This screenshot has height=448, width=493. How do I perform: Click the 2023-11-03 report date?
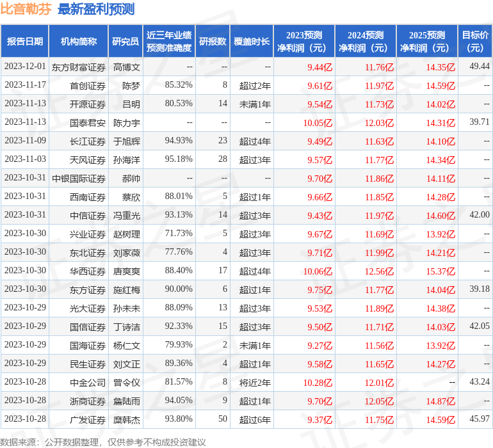coord(25,159)
